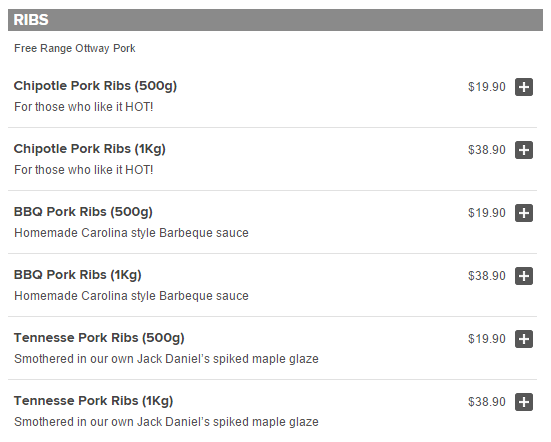The height and width of the screenshot is (442, 551).
Task: Click the $19.90 price for Chipotle 500g ribs
Action: tap(487, 87)
